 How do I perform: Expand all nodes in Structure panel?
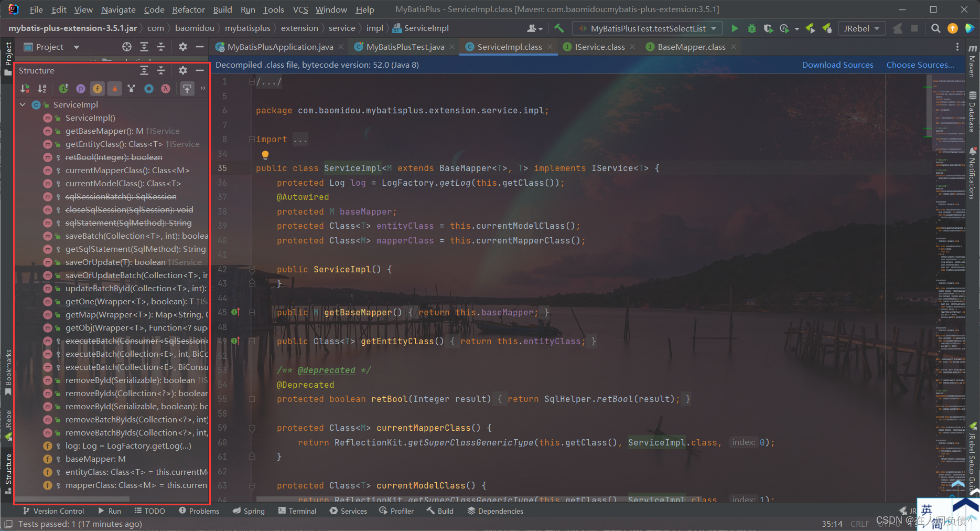[144, 70]
